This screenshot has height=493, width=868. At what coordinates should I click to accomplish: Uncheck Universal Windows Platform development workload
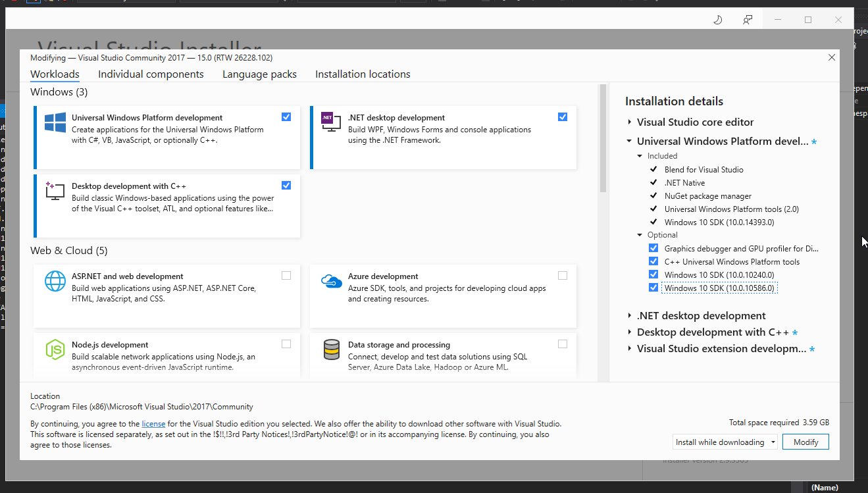[286, 117]
